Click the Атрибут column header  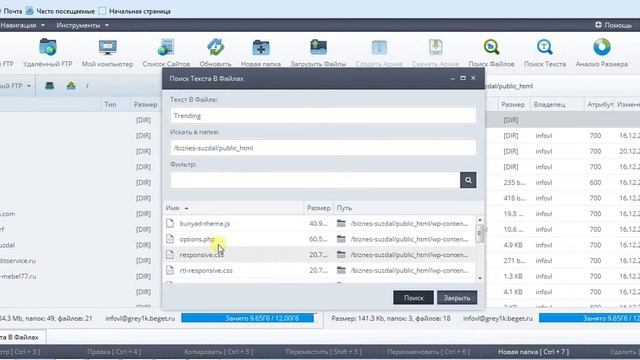pyautogui.click(x=600, y=104)
